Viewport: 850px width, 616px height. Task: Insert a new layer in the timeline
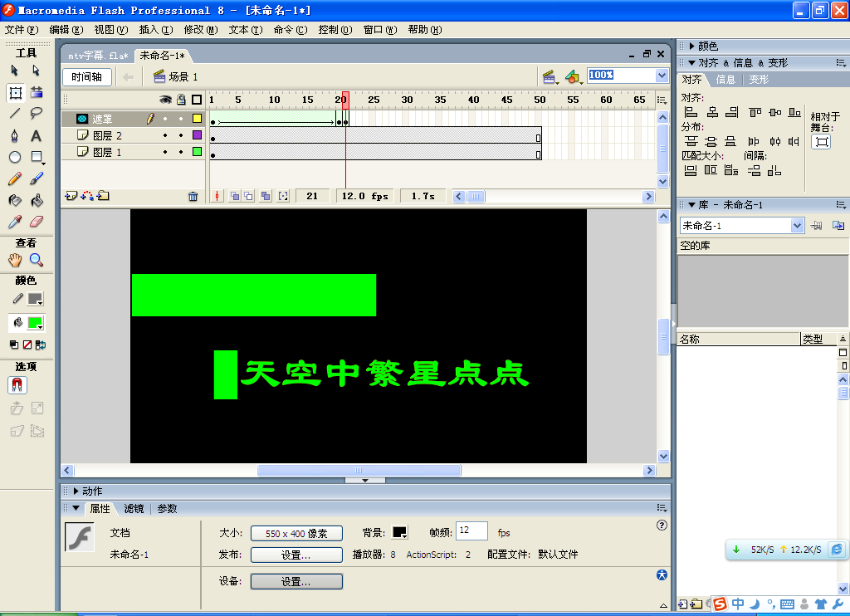71,195
